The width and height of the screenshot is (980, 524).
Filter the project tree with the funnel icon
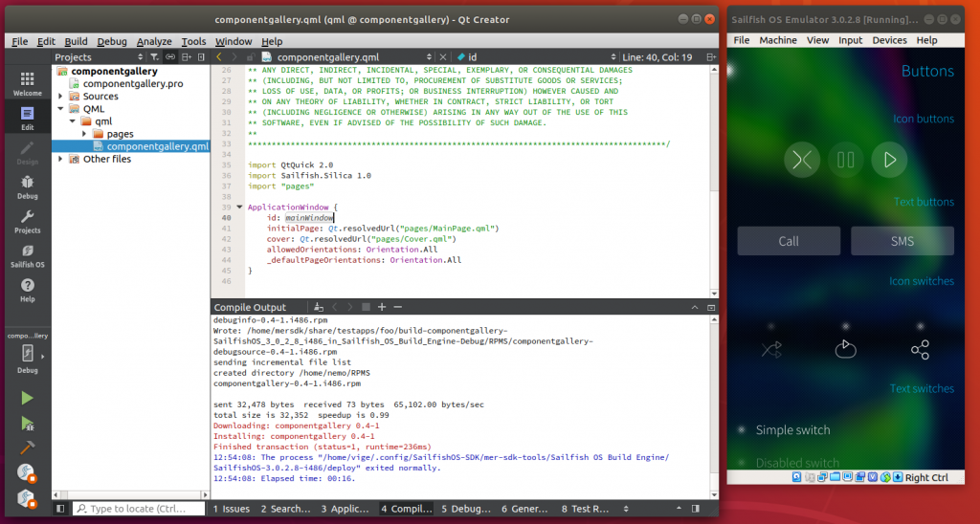(154, 56)
